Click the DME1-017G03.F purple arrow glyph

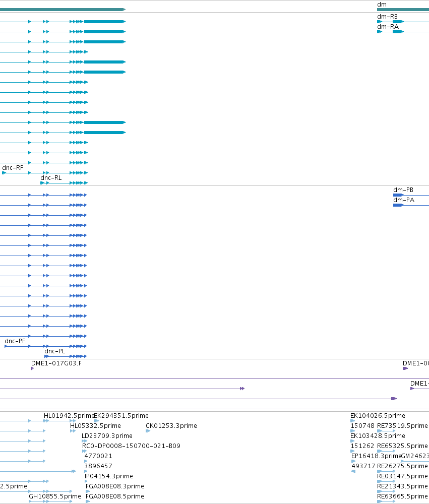(32, 368)
